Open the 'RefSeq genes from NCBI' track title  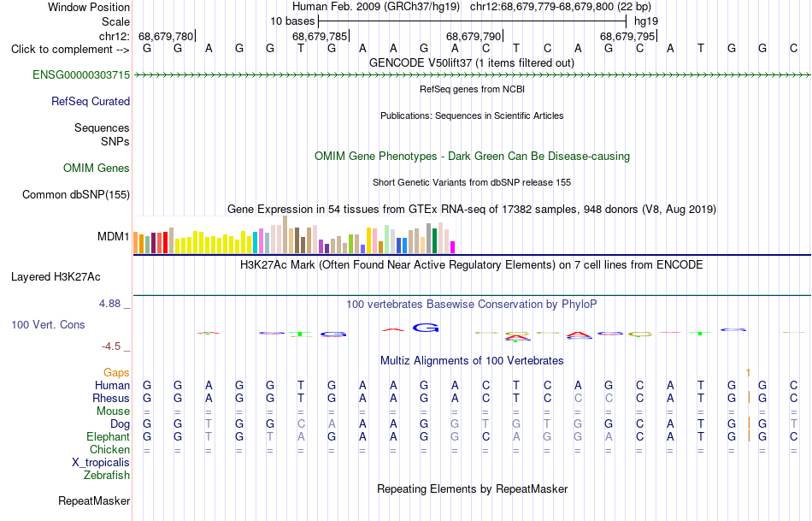(x=473, y=89)
